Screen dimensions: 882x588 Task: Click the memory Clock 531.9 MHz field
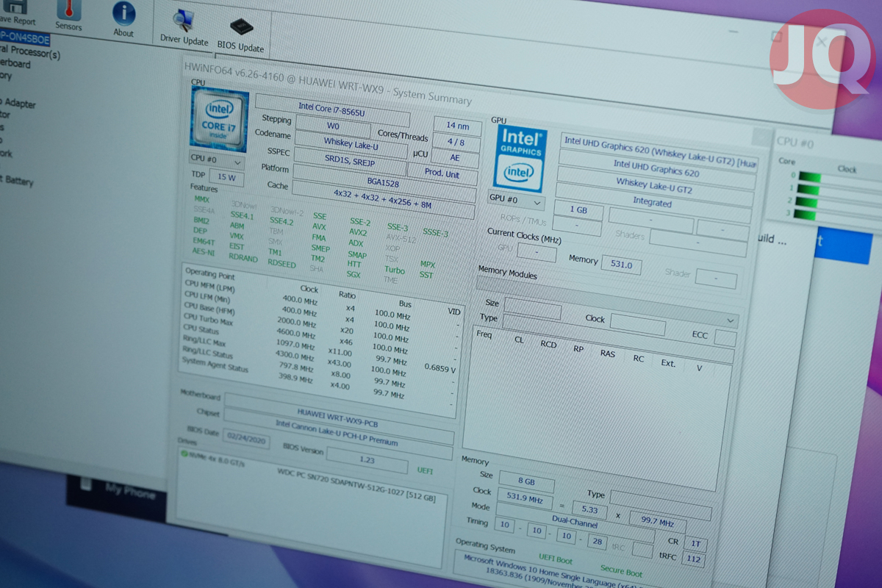(525, 498)
